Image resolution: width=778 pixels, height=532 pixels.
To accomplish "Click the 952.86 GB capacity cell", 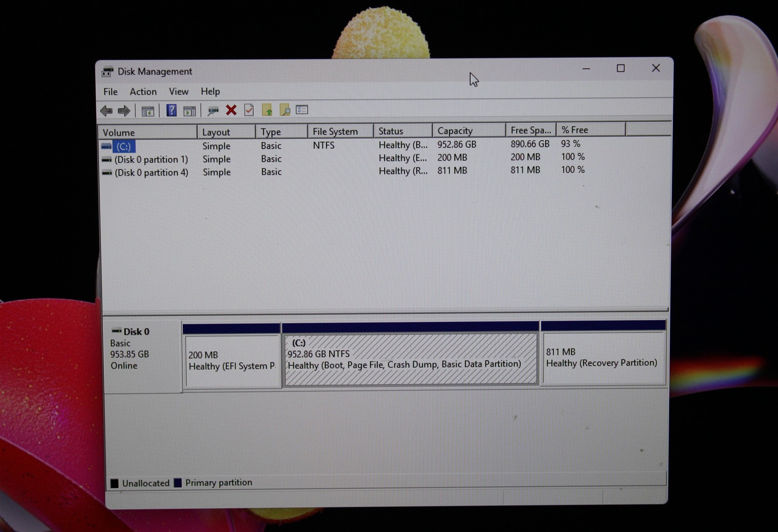I will (457, 144).
